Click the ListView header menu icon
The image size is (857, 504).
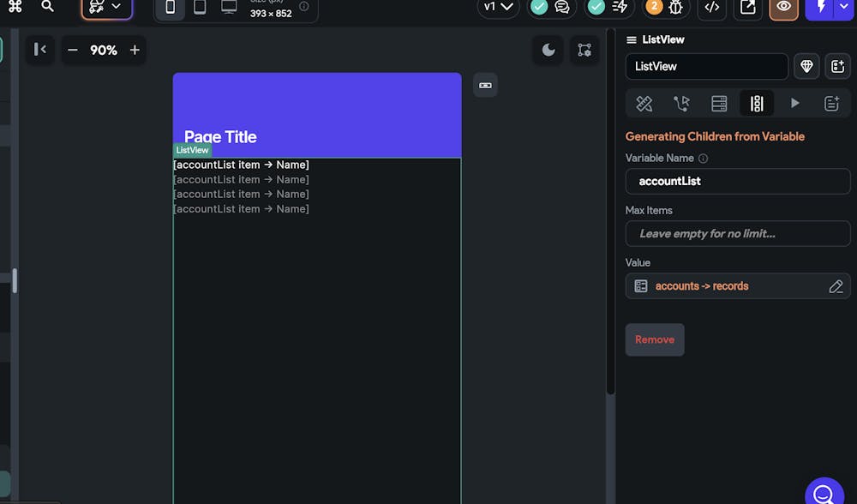point(632,40)
